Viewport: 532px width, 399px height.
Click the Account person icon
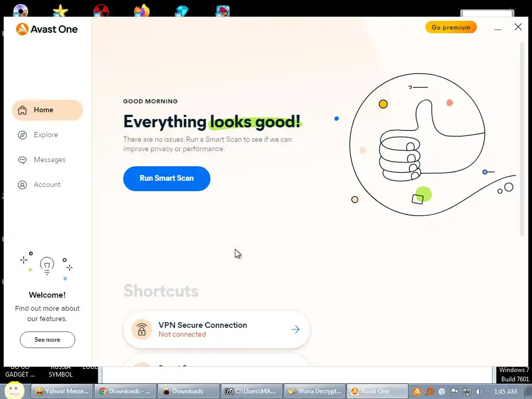tap(22, 184)
